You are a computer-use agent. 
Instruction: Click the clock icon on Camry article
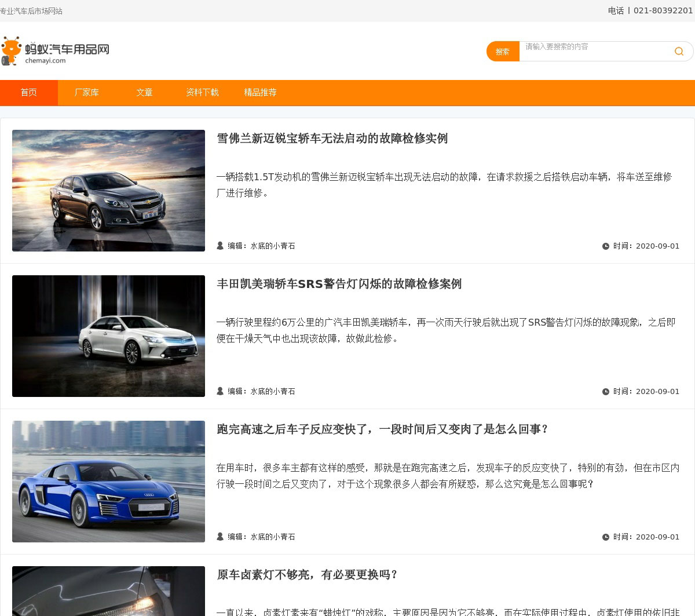606,392
